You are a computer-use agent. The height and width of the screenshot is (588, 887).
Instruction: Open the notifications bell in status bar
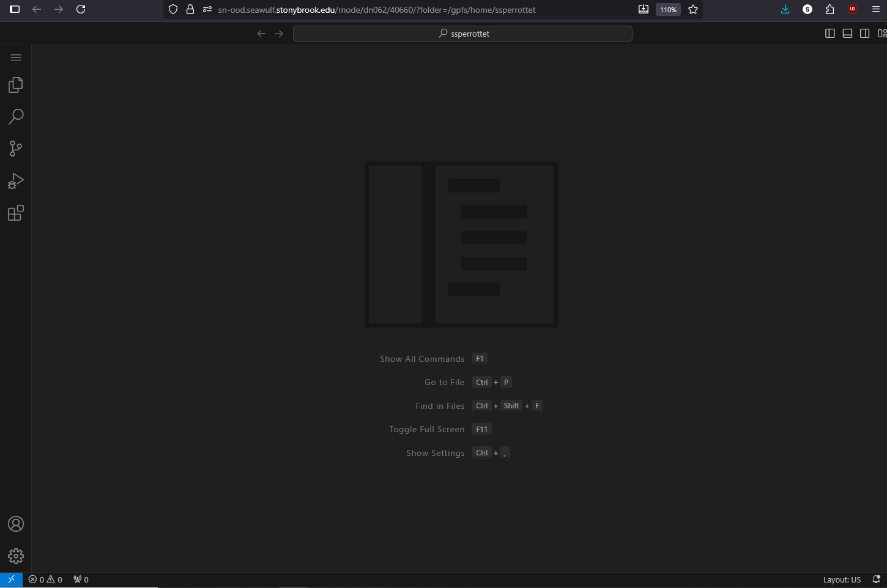coord(876,579)
